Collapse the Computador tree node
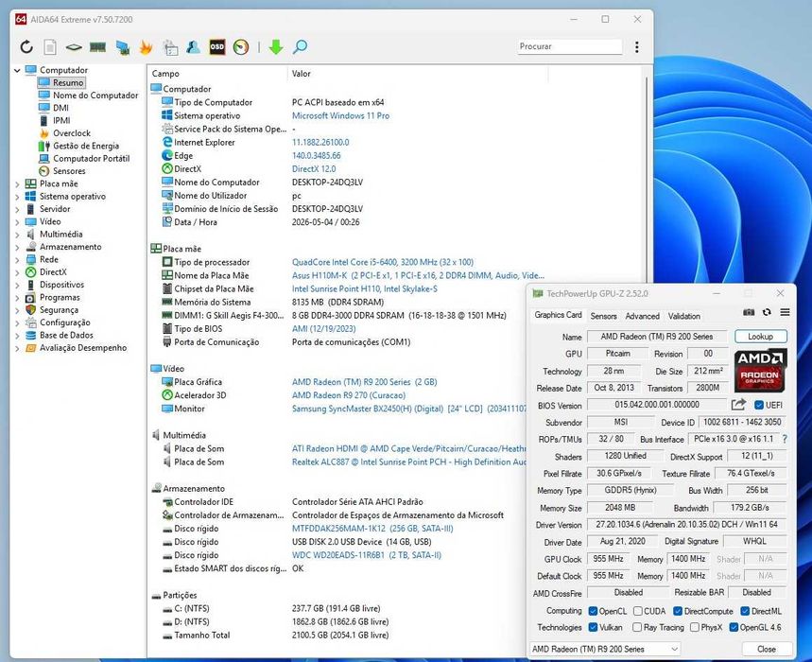 coord(17,70)
